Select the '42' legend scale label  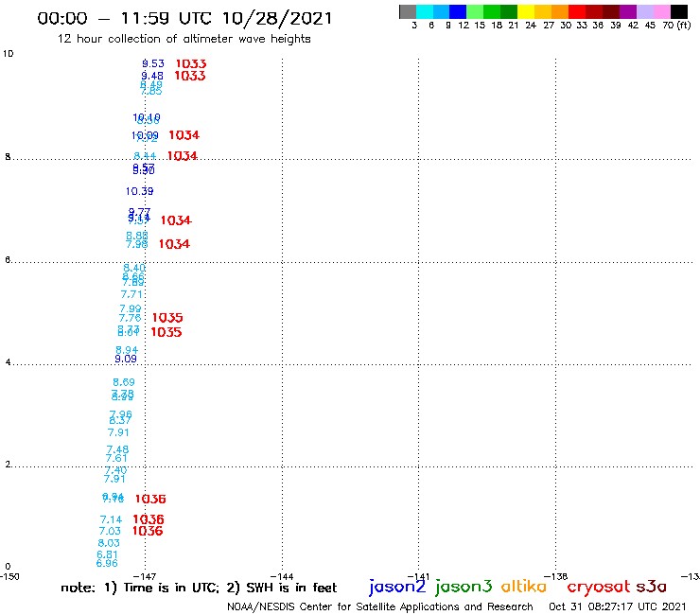tap(633, 26)
